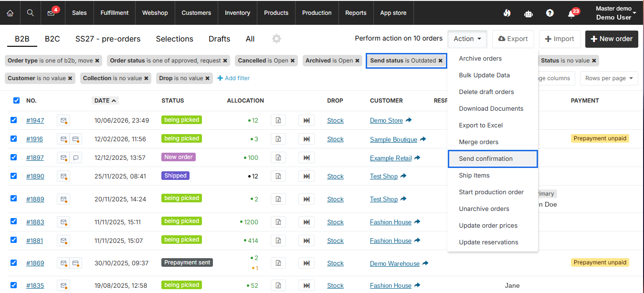Open order #1835 link
The image size is (644, 293).
[35, 285]
